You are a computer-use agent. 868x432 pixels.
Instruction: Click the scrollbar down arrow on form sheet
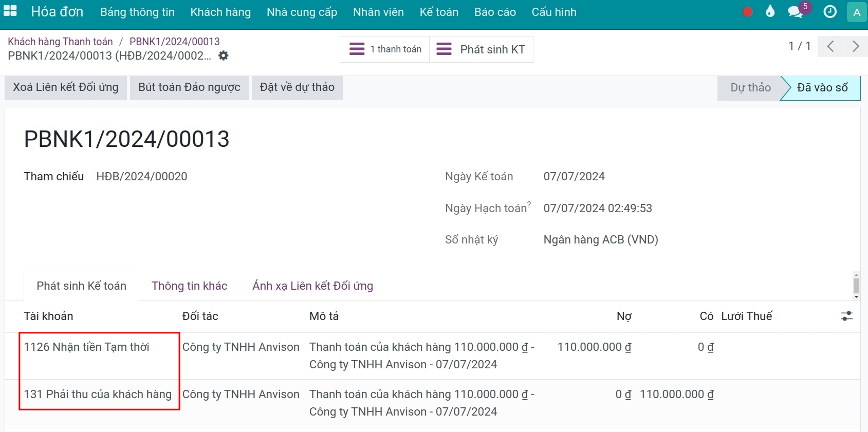[856, 297]
